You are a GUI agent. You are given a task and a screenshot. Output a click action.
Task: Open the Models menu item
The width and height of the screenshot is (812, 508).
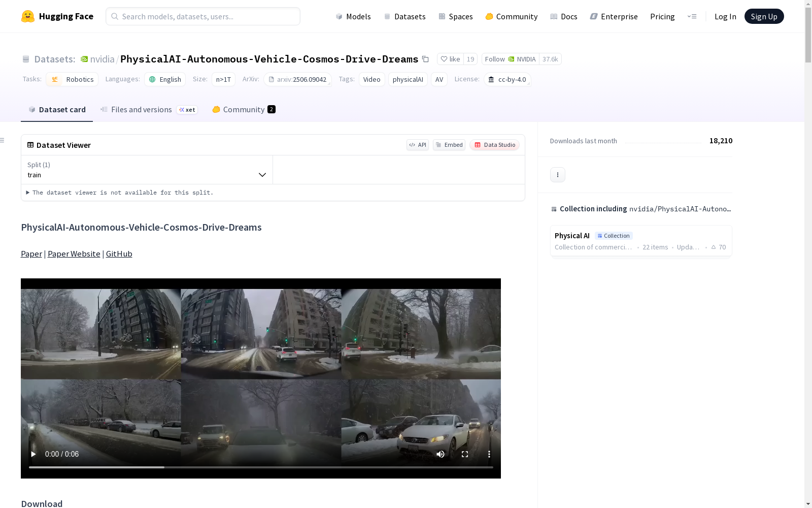[x=353, y=16]
